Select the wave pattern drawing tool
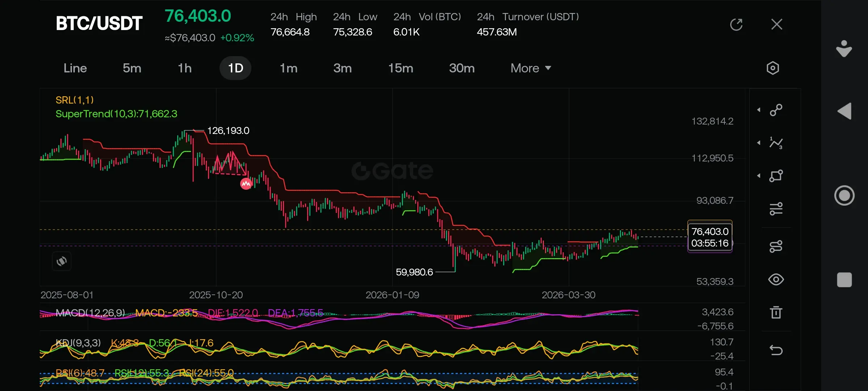 point(776,143)
